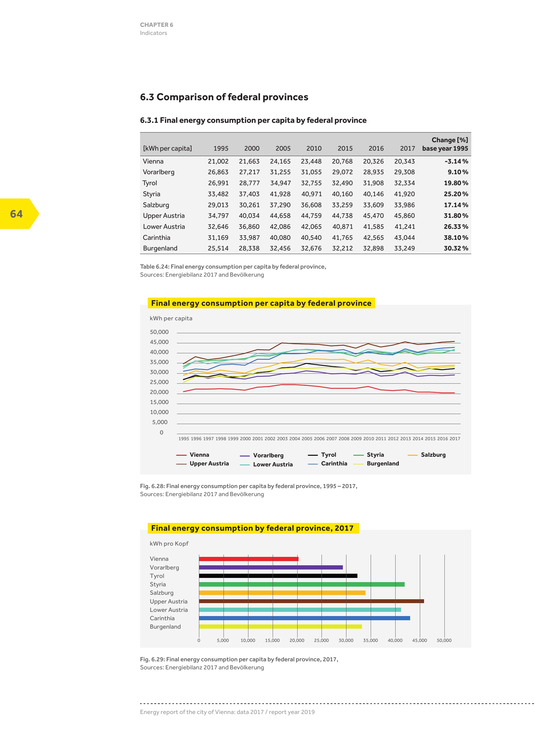Click the Table 6.24 caption text

(x=233, y=267)
